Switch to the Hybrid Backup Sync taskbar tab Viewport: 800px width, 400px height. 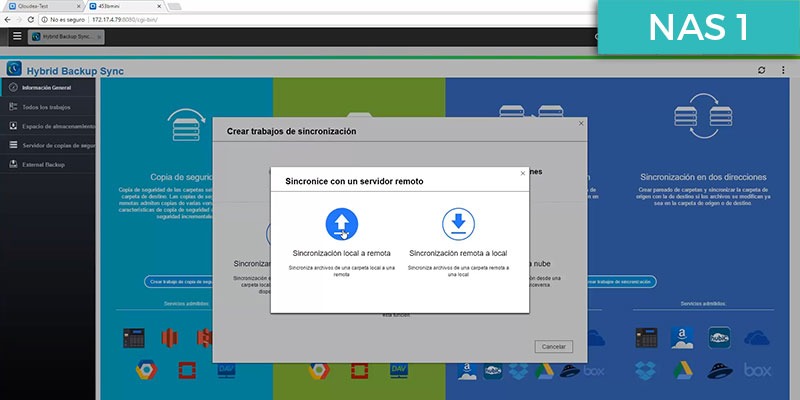[x=66, y=37]
